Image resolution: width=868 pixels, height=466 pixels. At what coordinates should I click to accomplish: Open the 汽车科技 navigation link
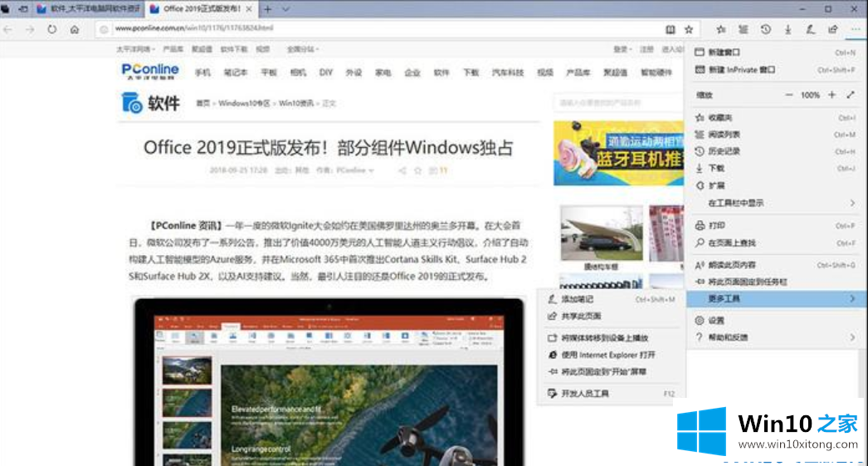[508, 72]
